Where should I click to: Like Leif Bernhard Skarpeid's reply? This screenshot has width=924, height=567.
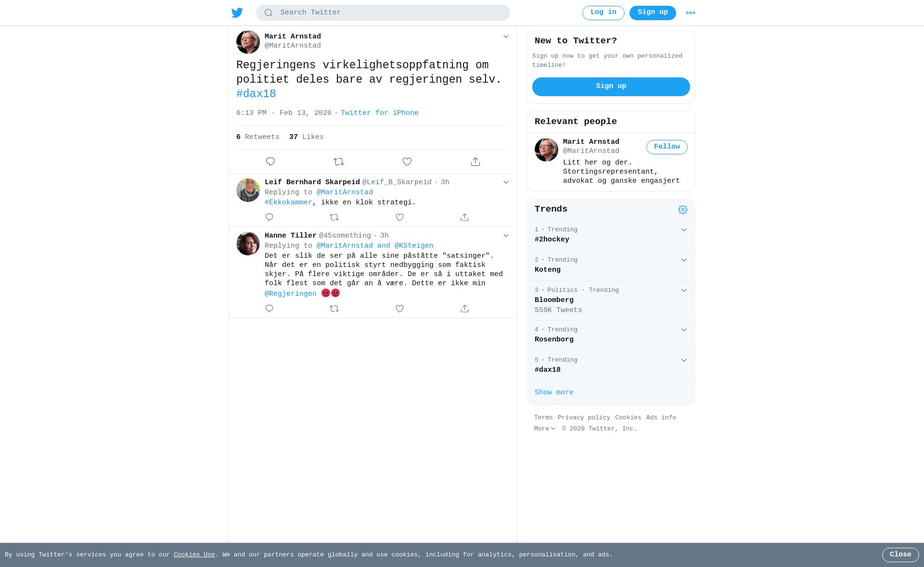click(399, 217)
